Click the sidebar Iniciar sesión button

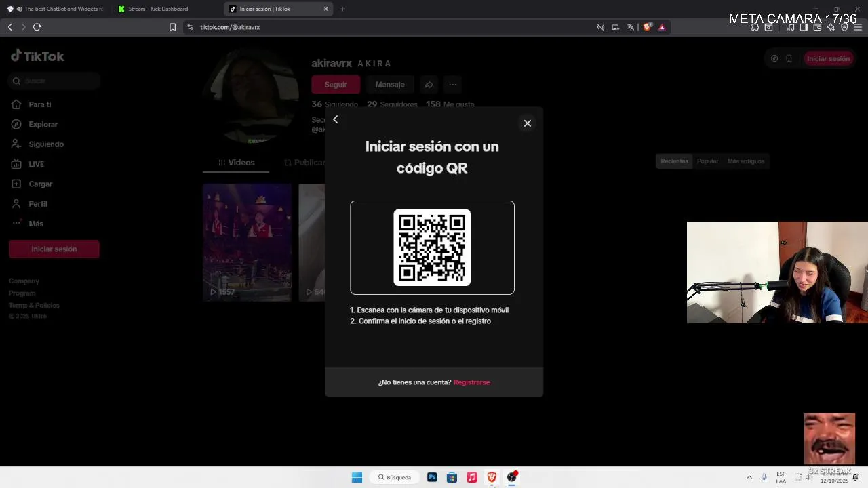coord(54,249)
